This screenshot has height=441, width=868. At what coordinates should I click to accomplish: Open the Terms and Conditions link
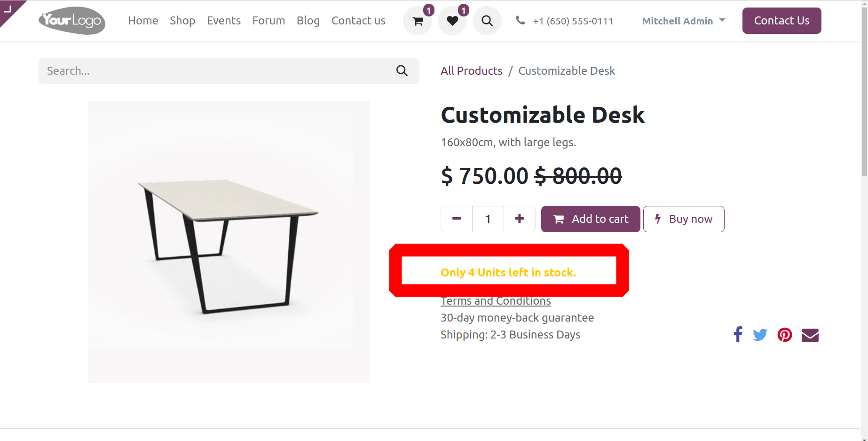pyautogui.click(x=496, y=301)
